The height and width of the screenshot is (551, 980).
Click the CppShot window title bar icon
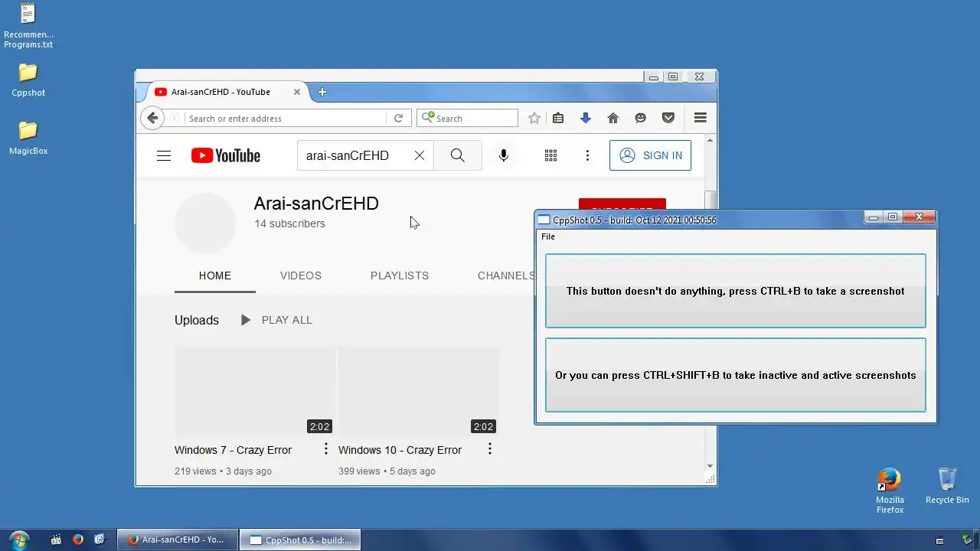[x=544, y=220]
